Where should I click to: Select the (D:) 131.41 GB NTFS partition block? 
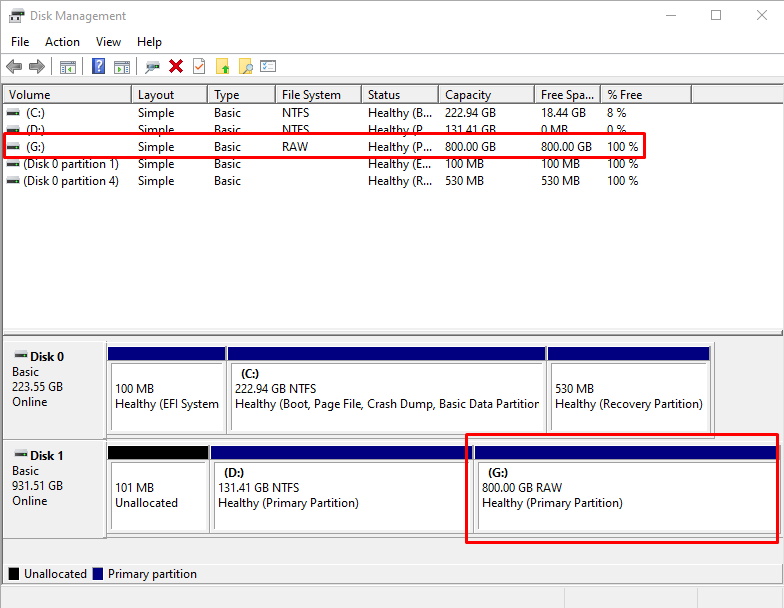tap(340, 488)
